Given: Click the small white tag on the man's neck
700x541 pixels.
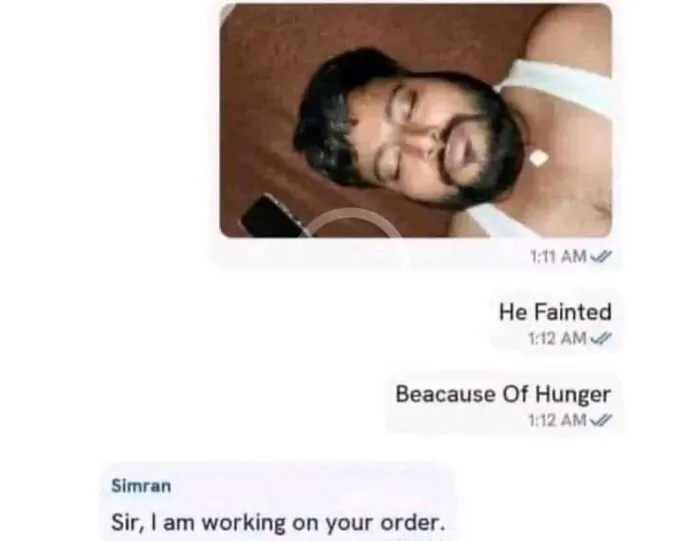Looking at the screenshot, I should point(538,158).
